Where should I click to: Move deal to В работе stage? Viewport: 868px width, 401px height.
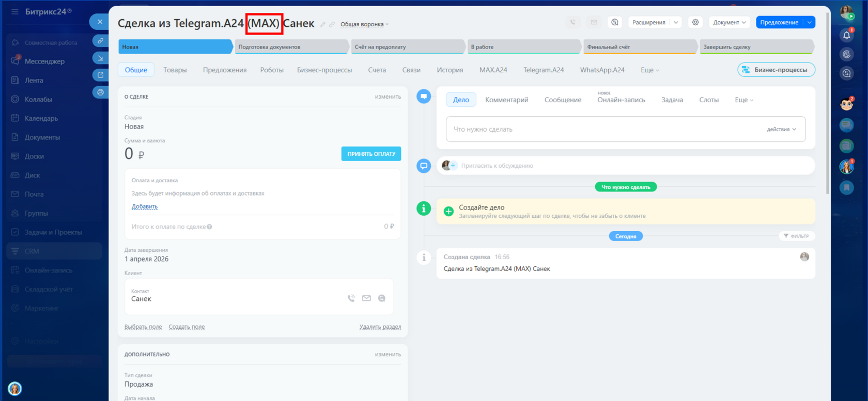click(x=524, y=47)
